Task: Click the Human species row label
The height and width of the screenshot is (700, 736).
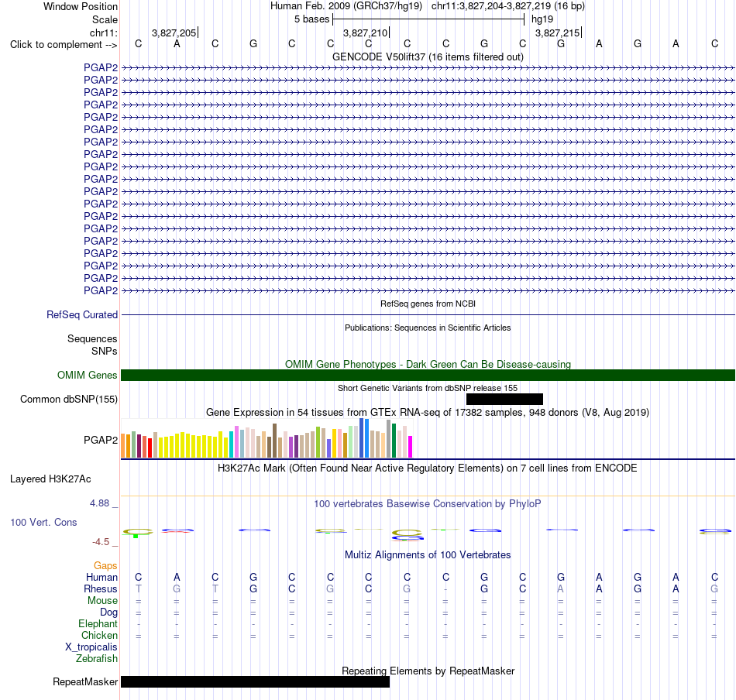Action: pyautogui.click(x=101, y=578)
